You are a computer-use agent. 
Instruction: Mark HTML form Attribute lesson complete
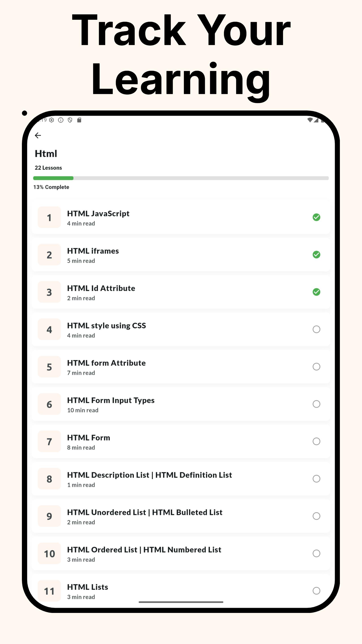tap(316, 367)
